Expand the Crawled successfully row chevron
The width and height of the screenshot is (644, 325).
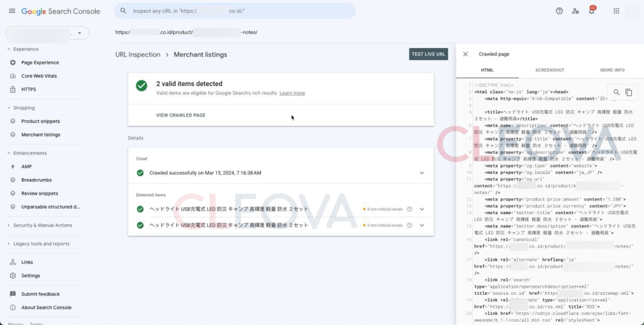tap(422, 173)
